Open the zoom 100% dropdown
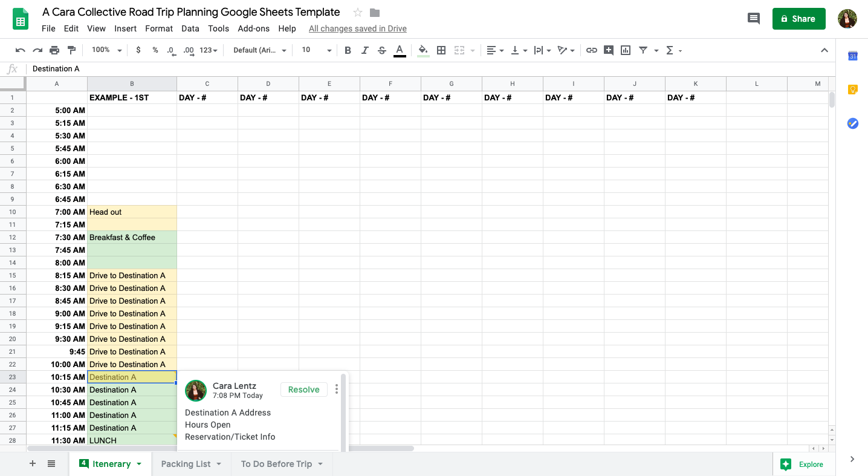The width and height of the screenshot is (868, 476). point(106,50)
